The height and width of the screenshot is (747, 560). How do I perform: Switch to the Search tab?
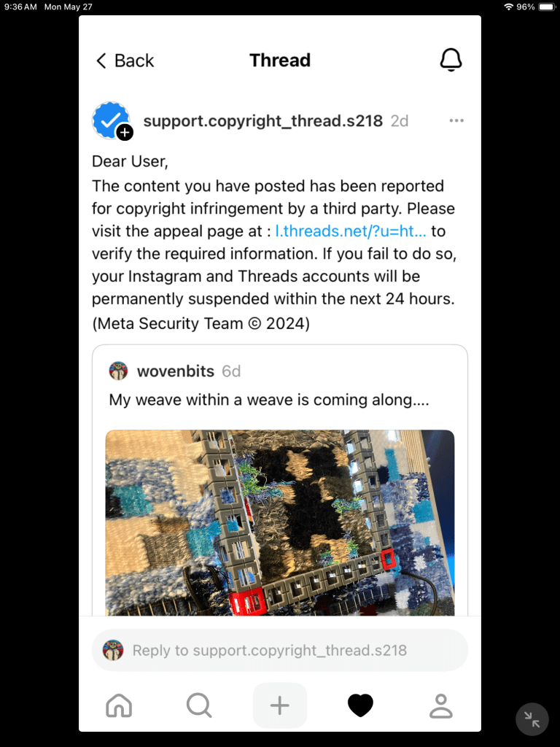pyautogui.click(x=199, y=705)
